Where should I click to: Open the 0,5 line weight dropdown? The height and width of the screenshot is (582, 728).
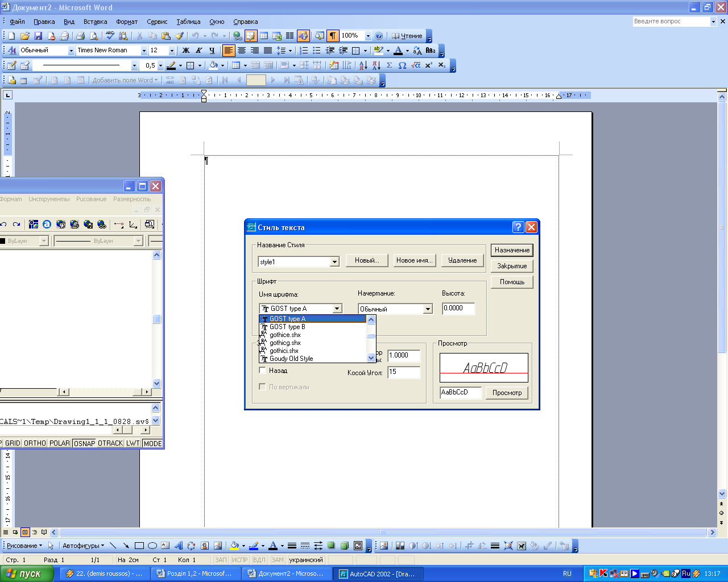tap(160, 65)
